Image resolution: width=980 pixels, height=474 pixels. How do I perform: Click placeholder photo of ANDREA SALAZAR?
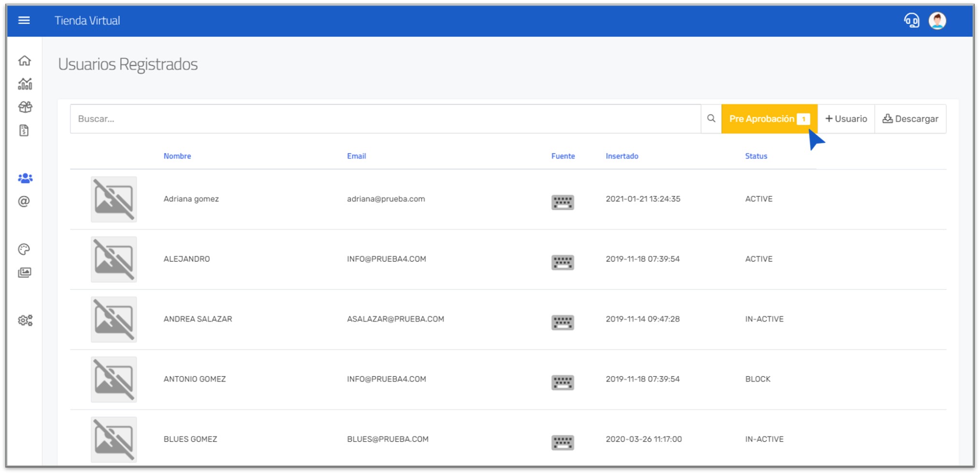pos(114,319)
